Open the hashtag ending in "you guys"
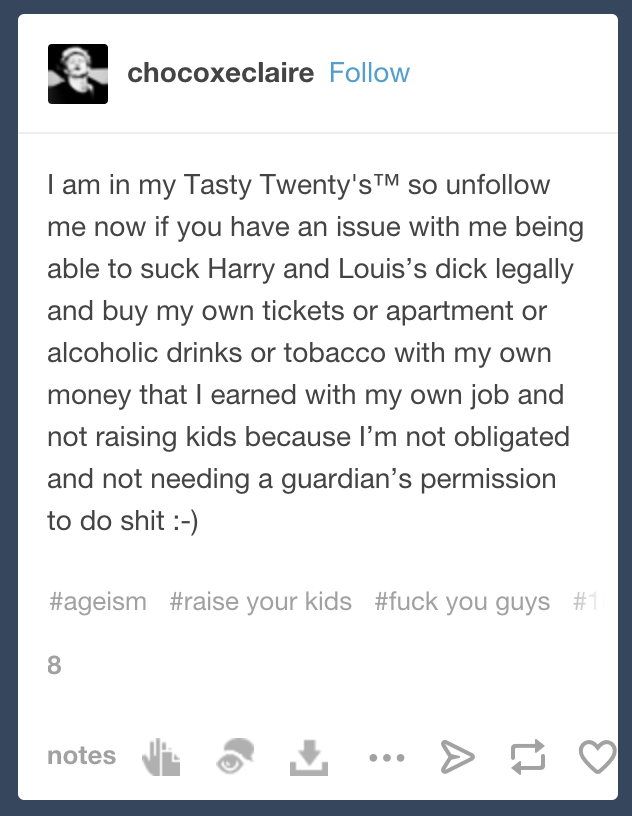Screen dimensions: 632x816 tap(462, 602)
